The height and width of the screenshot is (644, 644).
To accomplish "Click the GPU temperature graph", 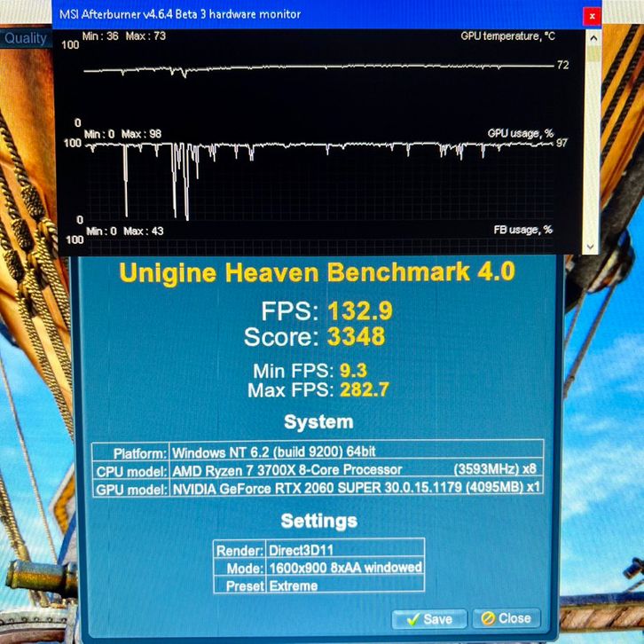I will 319,69.
